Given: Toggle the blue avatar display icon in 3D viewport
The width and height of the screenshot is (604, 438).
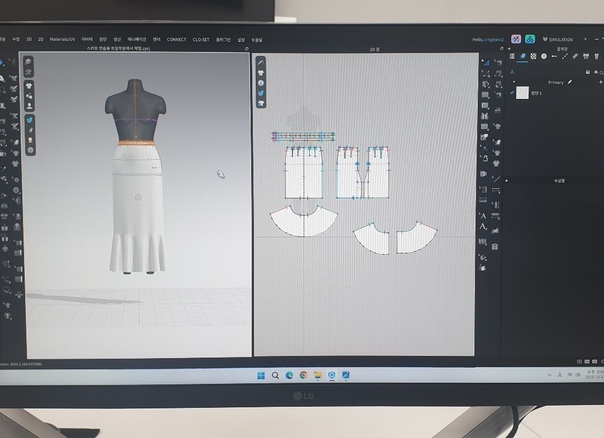Looking at the screenshot, I should (x=30, y=120).
